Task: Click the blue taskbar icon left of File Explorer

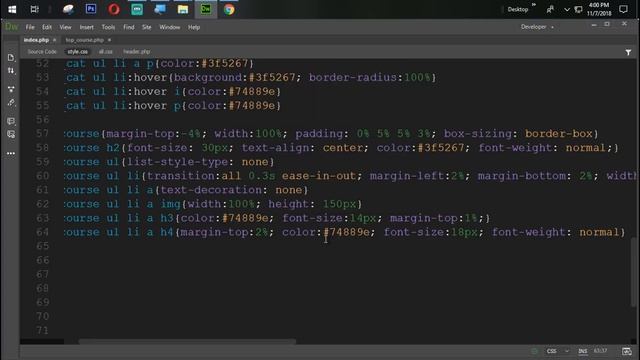Action: point(160,9)
